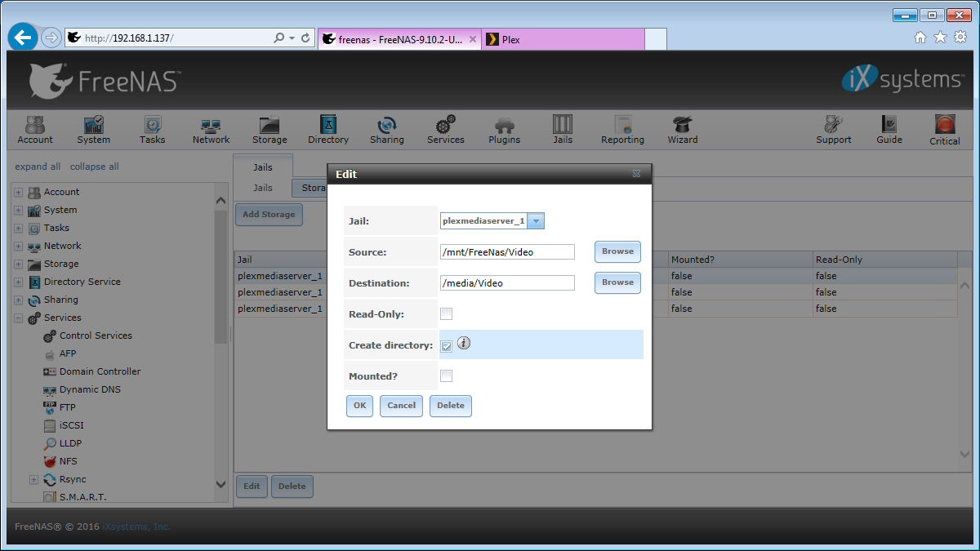980x551 pixels.
Task: Open browser home page icon
Action: click(x=920, y=38)
